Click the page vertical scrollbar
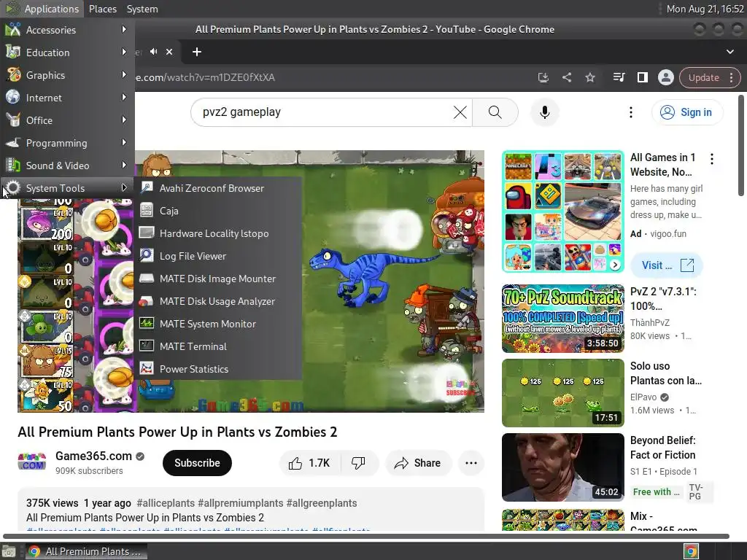This screenshot has height=560, width=747. 741,145
